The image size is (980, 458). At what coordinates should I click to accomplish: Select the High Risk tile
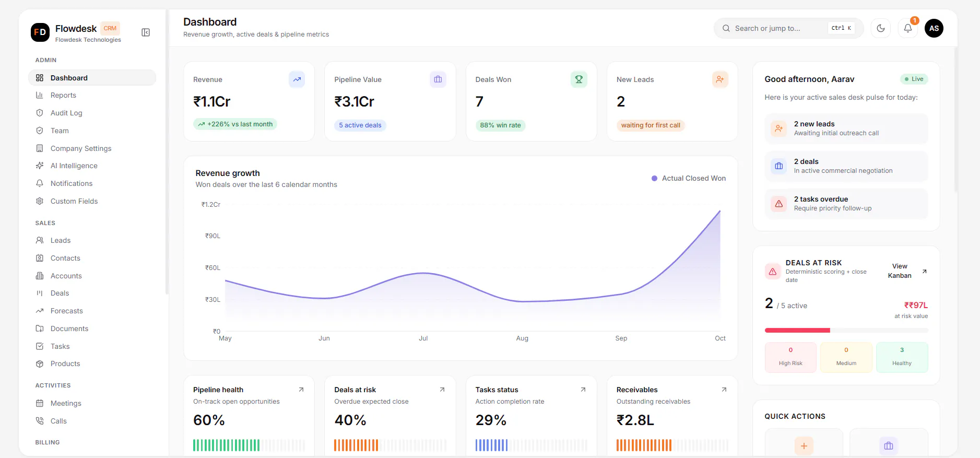(790, 357)
